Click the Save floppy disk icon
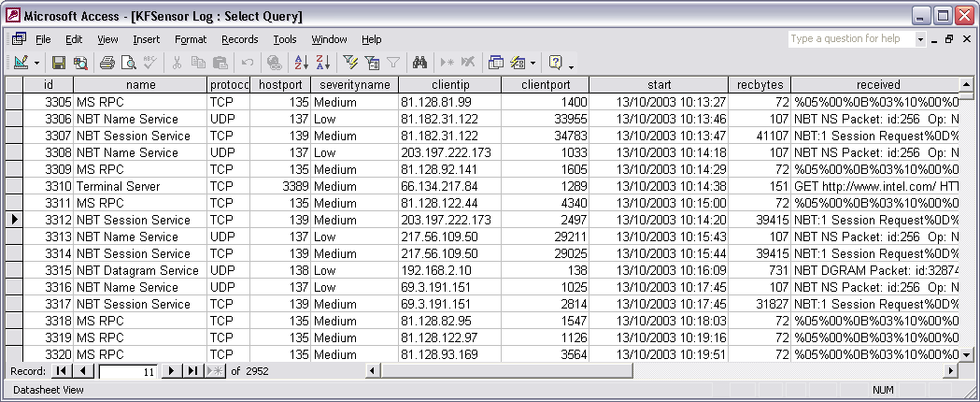980x402 pixels. click(59, 63)
